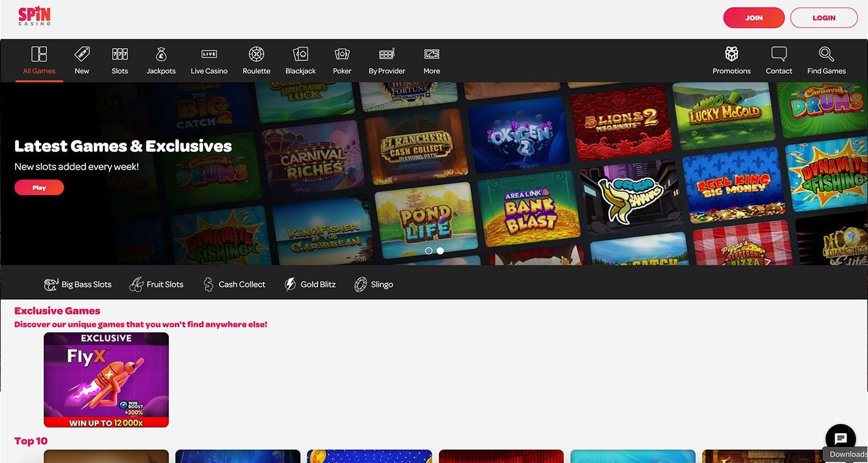The height and width of the screenshot is (463, 868).
Task: Open the By Provider icon
Action: point(387,54)
